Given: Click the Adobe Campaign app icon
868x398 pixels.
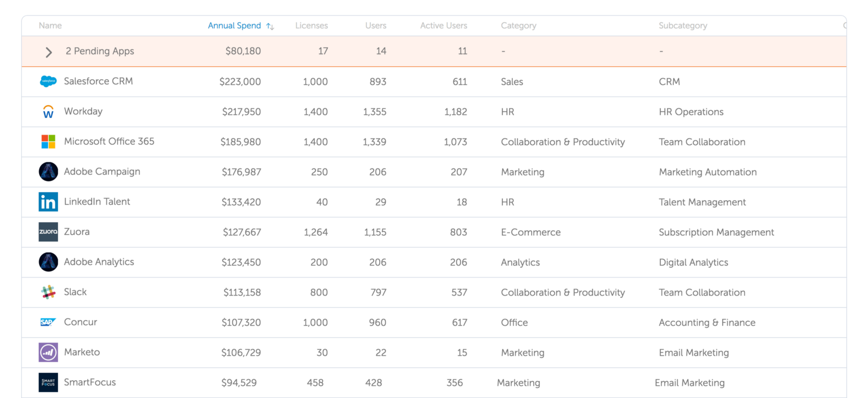Looking at the screenshot, I should click(x=48, y=172).
